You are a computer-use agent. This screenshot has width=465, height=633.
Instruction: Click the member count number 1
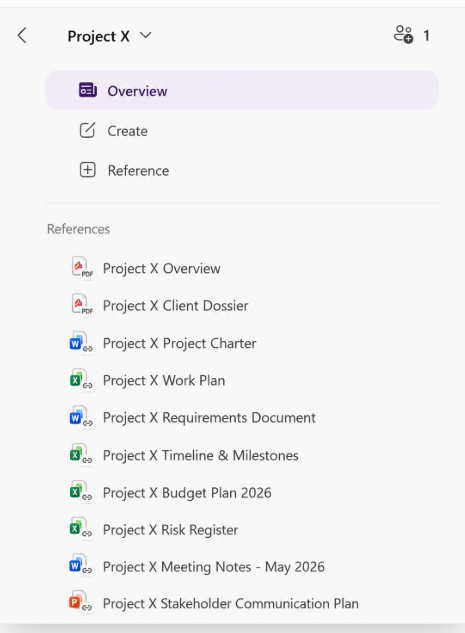426,36
